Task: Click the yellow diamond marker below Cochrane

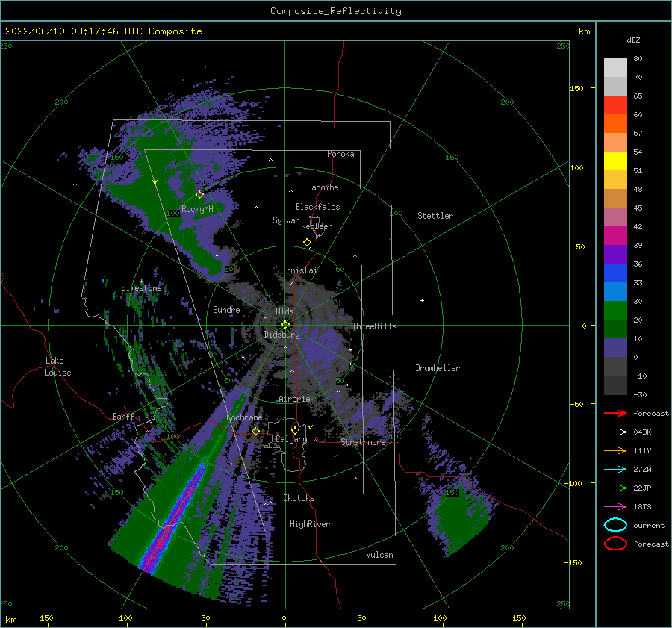Action: tap(255, 432)
